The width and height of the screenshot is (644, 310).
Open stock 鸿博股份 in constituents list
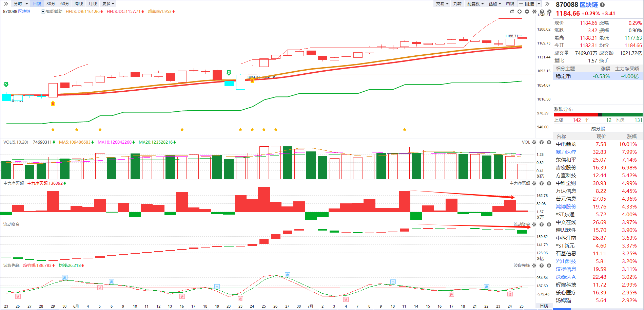point(566,207)
